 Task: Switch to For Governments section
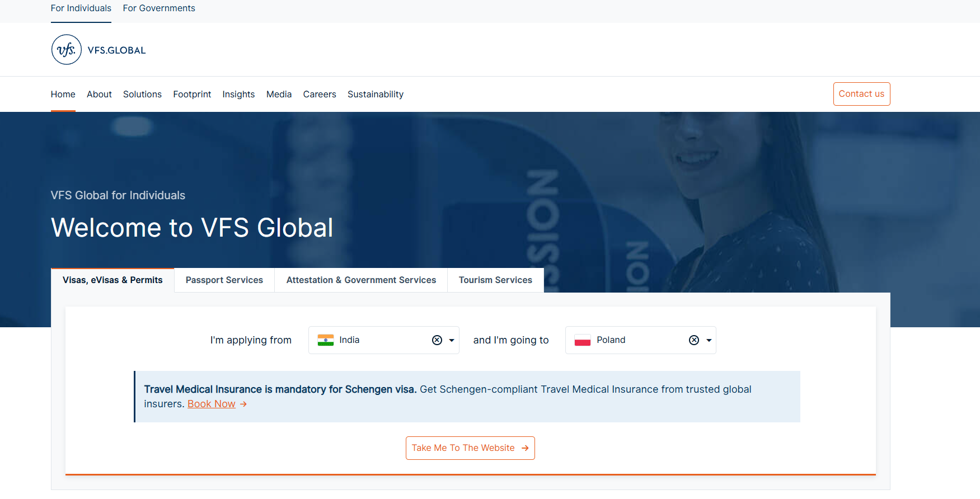coord(159,8)
